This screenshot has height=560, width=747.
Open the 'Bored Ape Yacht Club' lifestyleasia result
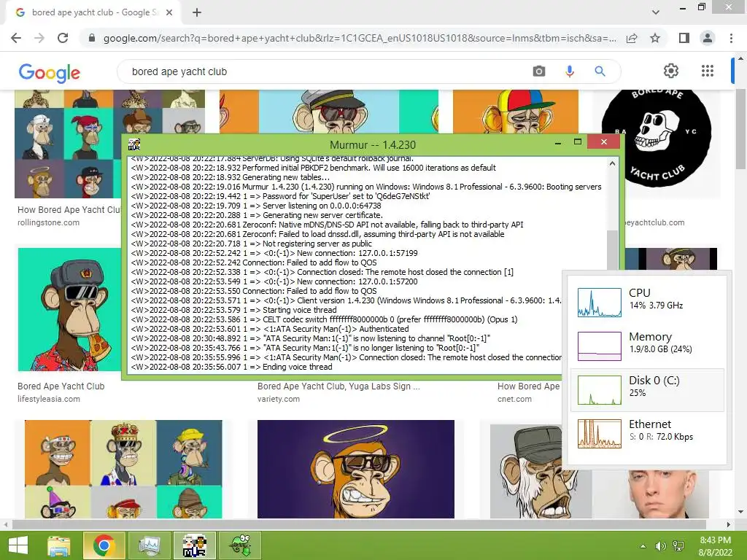[61, 386]
